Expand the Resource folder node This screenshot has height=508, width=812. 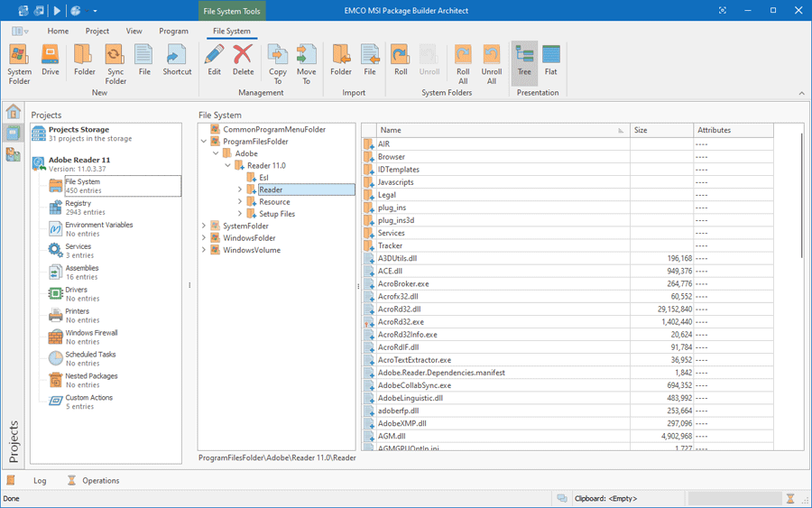click(x=240, y=201)
